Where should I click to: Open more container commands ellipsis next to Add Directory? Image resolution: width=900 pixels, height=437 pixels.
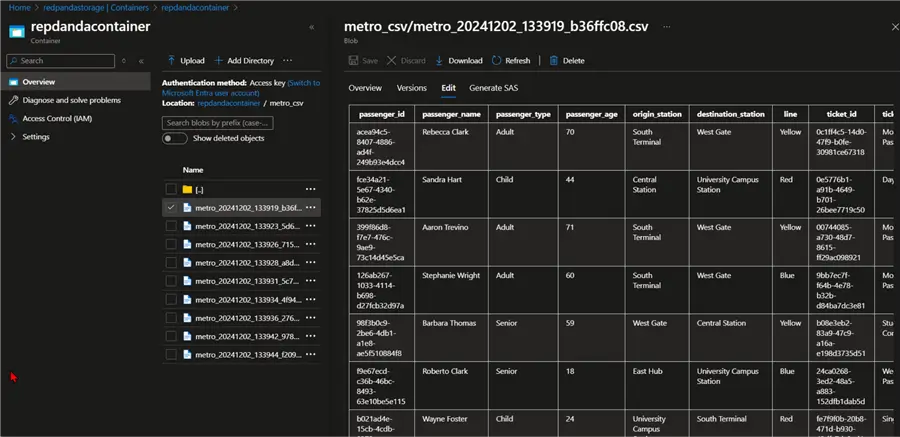click(288, 60)
